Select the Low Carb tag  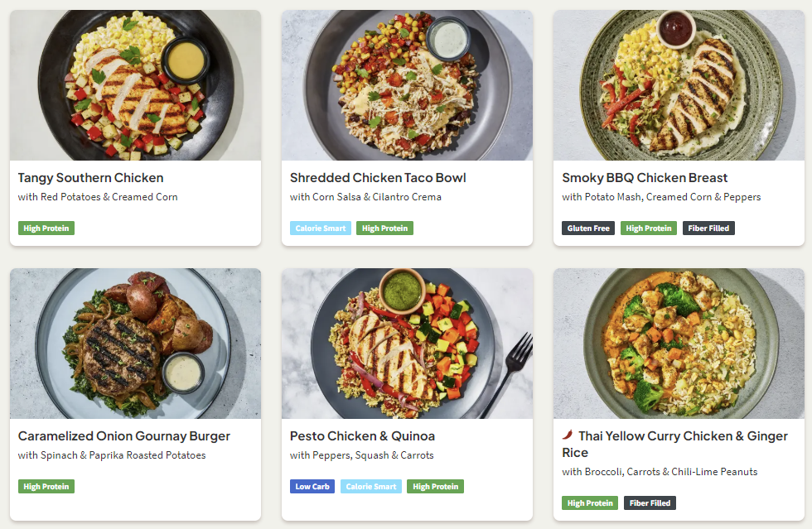tap(312, 487)
